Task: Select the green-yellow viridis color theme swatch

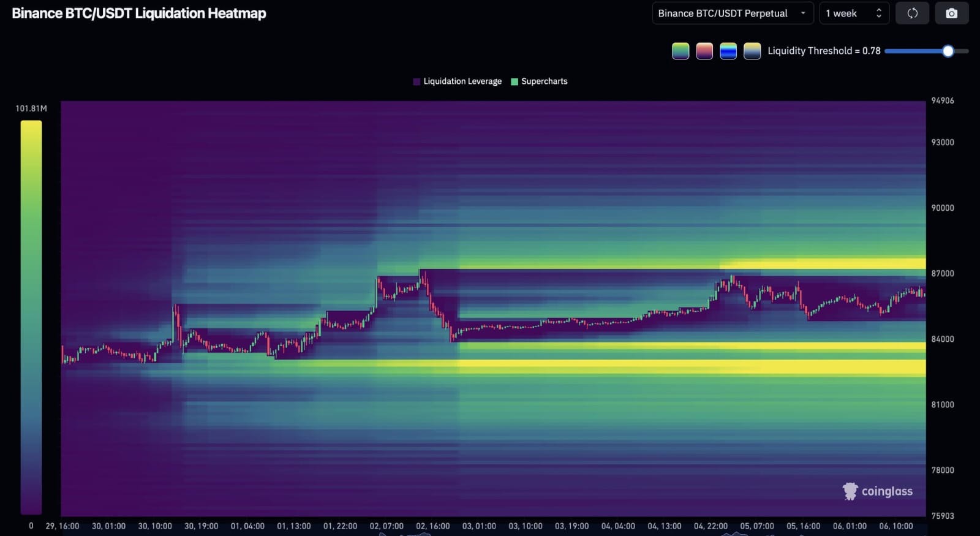Action: [680, 51]
